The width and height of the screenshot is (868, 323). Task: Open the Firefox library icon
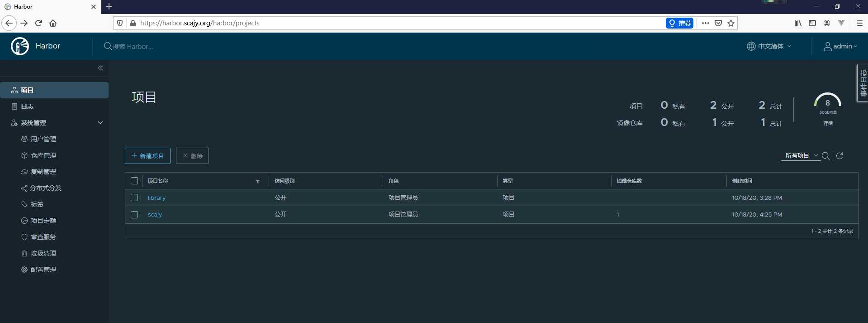[x=798, y=23]
